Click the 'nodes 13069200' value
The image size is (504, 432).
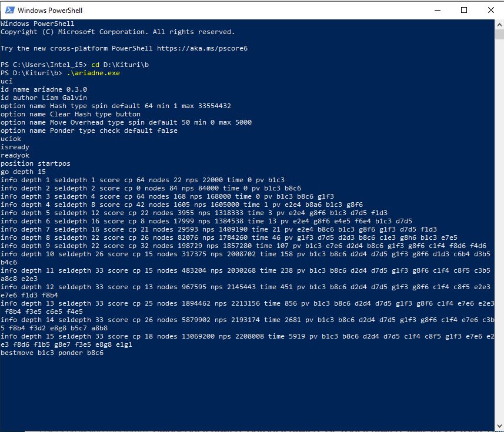click(x=186, y=336)
